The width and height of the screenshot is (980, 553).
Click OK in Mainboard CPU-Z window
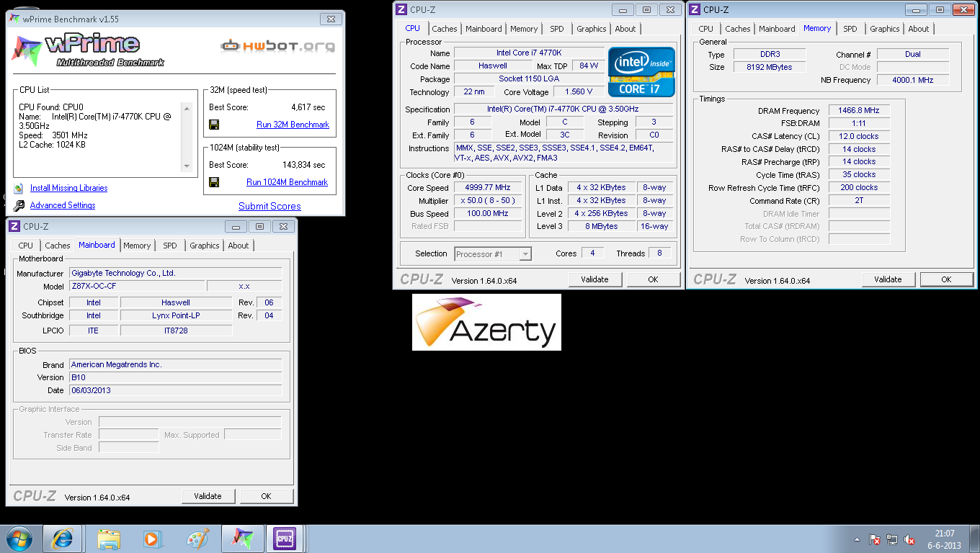[266, 496]
